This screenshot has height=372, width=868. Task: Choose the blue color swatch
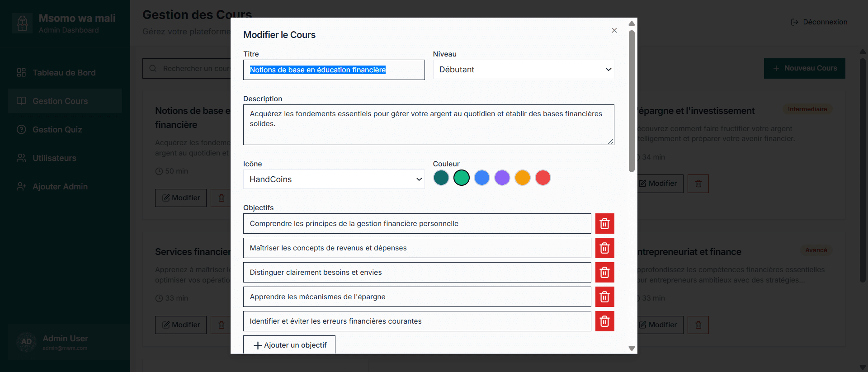[481, 178]
